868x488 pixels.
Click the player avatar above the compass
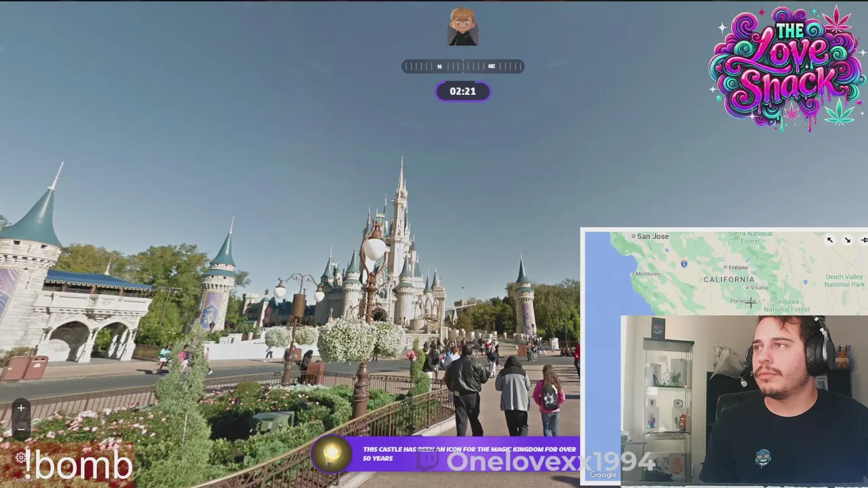click(463, 27)
